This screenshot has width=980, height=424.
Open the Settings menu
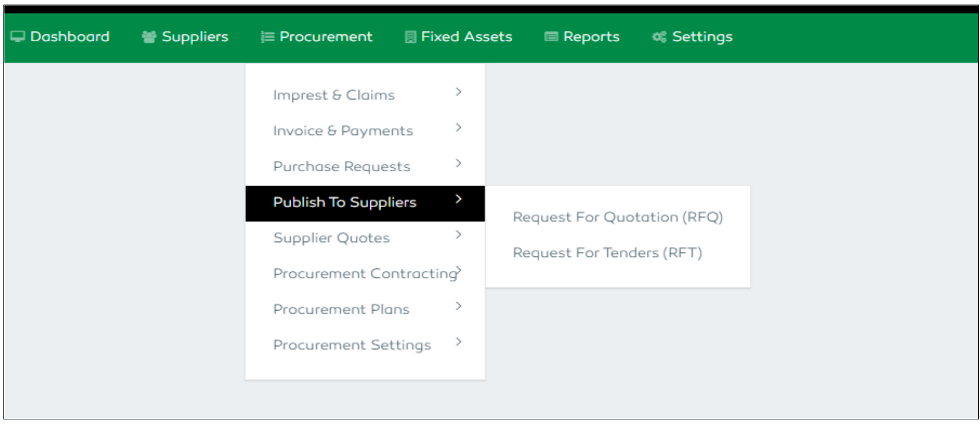tap(692, 36)
